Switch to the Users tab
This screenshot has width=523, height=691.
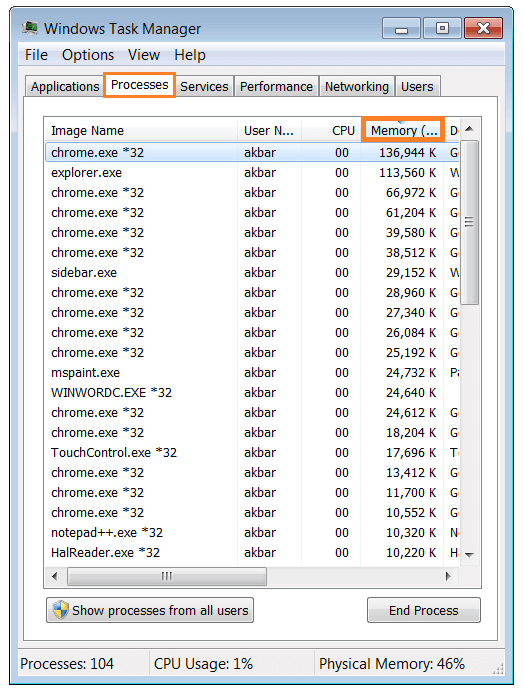(x=417, y=86)
